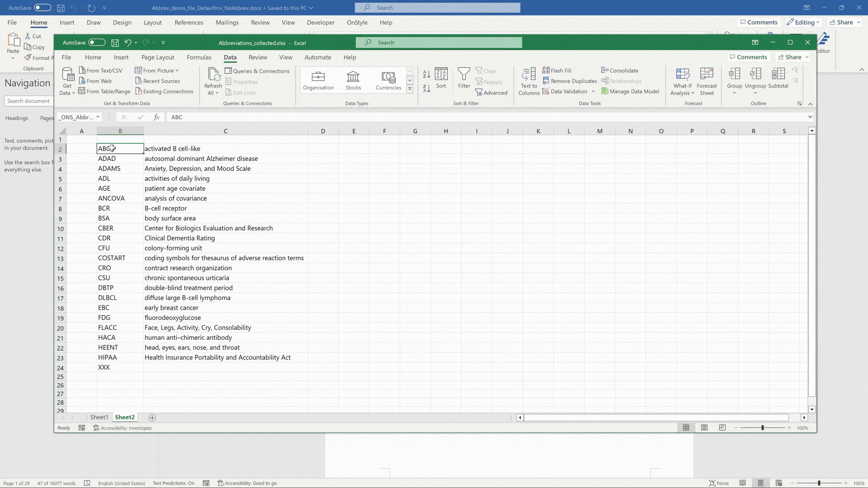Open What-If Analysis menu
Image resolution: width=868 pixels, height=488 pixels.
682,81
